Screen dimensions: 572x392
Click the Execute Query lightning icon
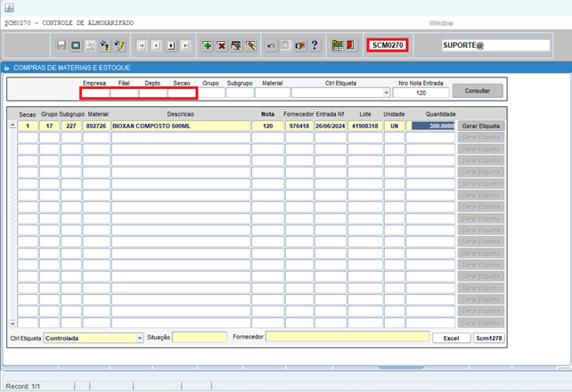point(119,45)
